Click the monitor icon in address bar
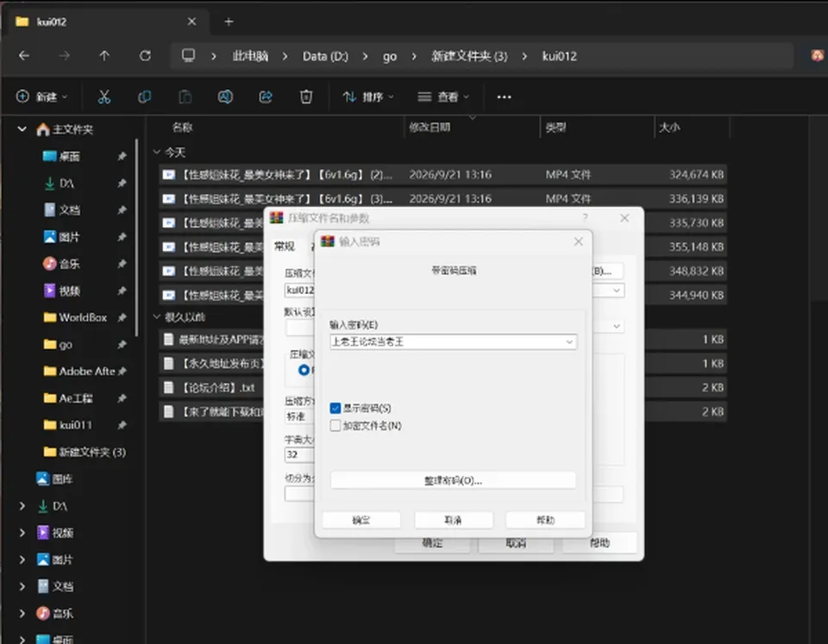 pos(189,55)
